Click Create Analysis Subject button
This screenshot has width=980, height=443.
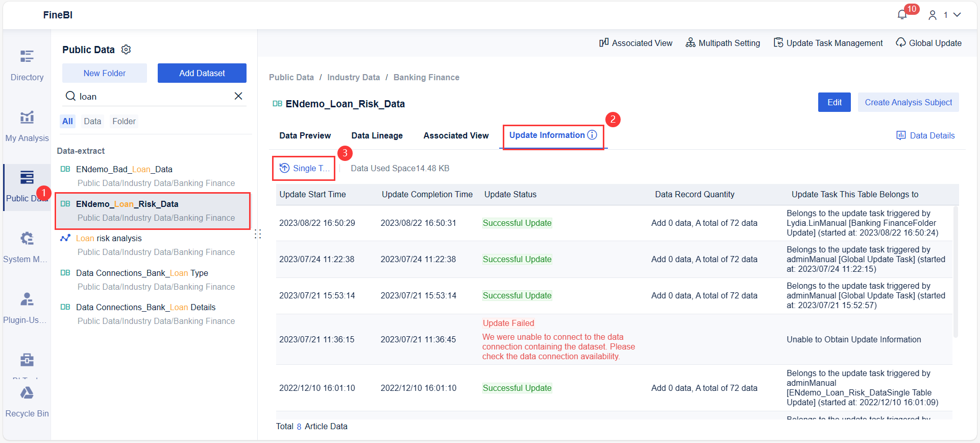pos(908,102)
